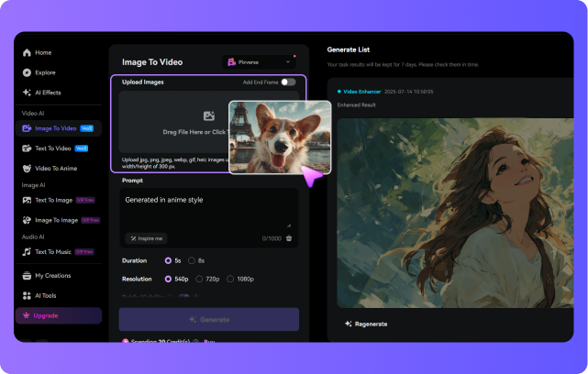This screenshot has width=588, height=374.
Task: Click the Explore compass icon
Action: (x=27, y=72)
